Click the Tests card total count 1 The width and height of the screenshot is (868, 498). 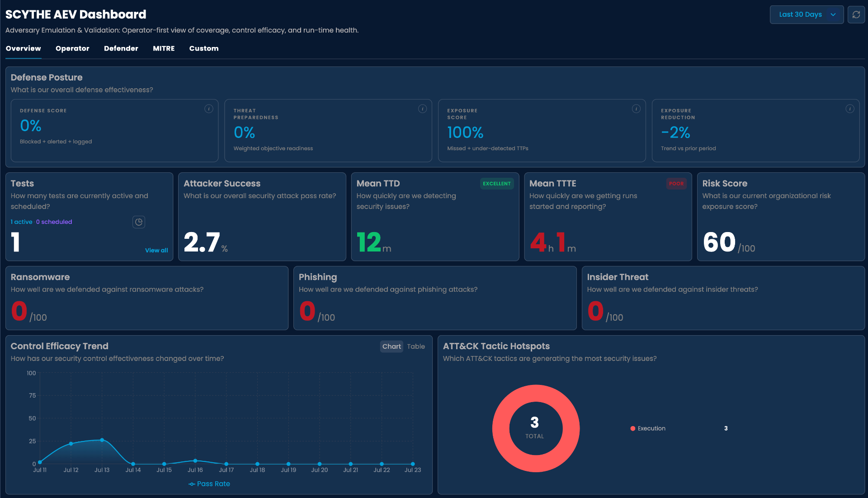[x=15, y=242]
